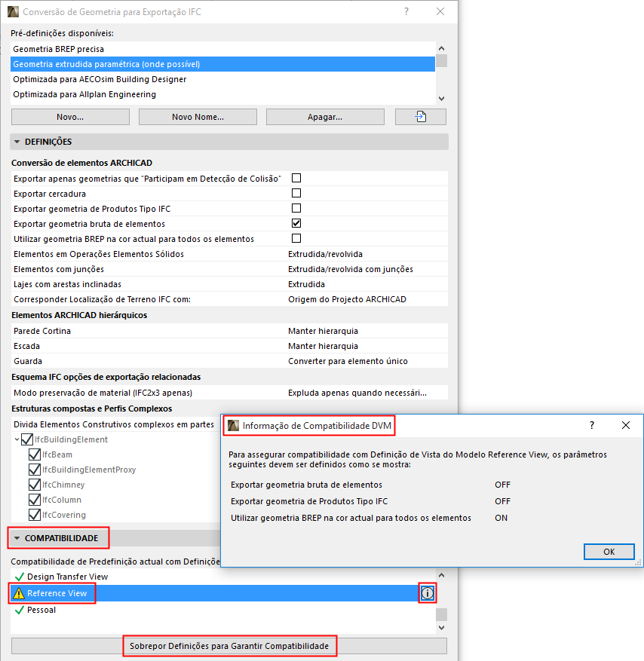Image resolution: width=644 pixels, height=661 pixels.
Task: Toggle the IfcBeam checkbox
Action: [x=35, y=454]
